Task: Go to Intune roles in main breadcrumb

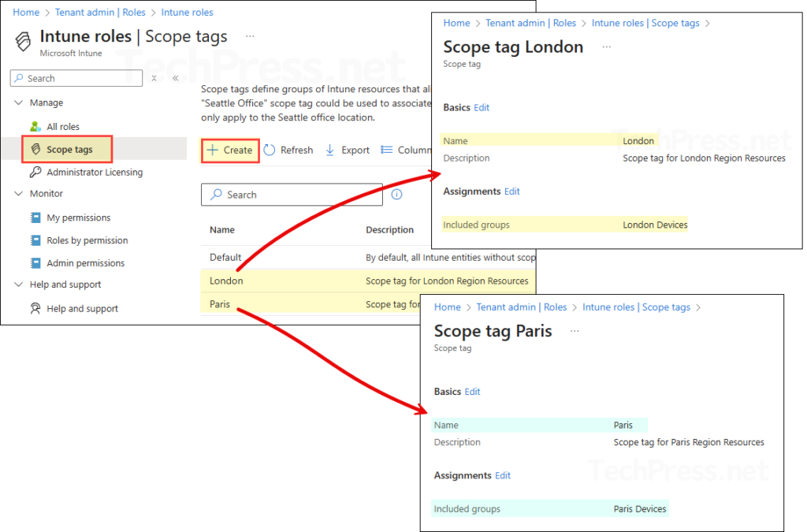Action: pyautogui.click(x=187, y=13)
